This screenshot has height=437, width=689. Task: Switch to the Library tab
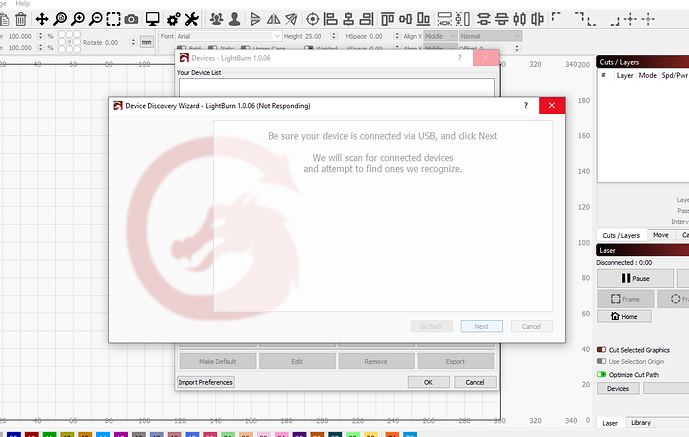(x=641, y=423)
